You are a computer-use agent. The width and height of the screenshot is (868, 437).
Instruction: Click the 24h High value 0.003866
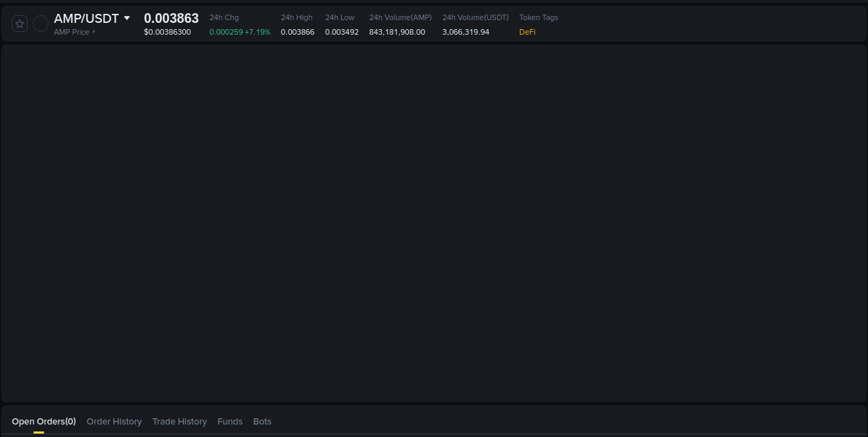click(x=297, y=32)
